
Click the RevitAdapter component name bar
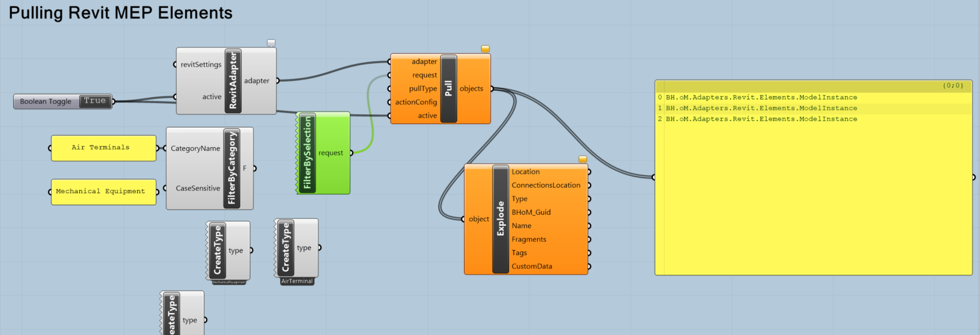[x=233, y=80]
